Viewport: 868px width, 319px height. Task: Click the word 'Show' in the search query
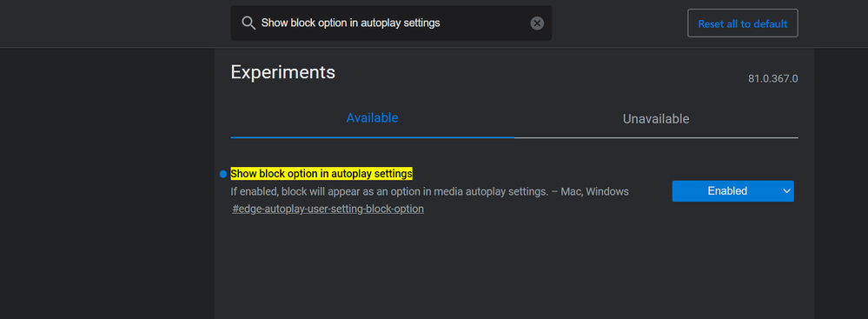[x=274, y=23]
